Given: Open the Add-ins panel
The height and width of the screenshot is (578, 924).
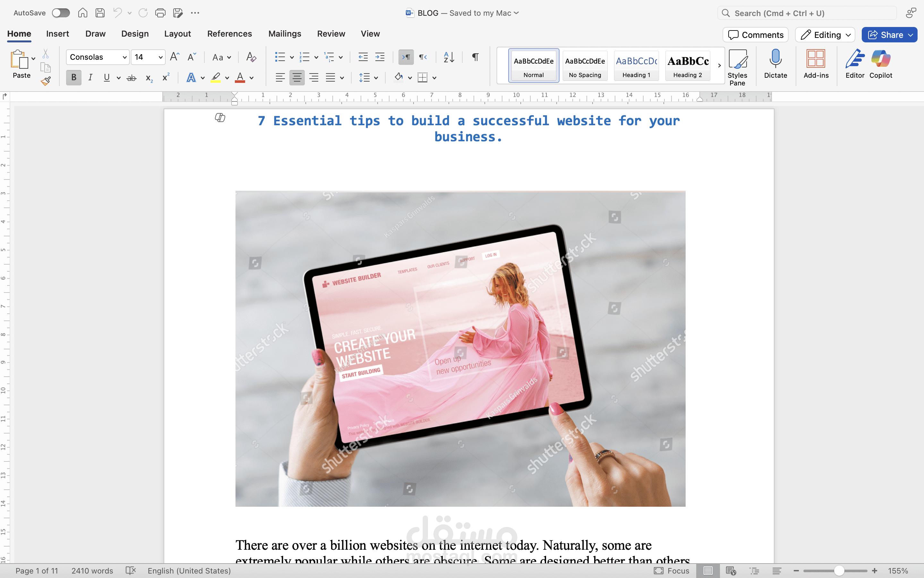Looking at the screenshot, I should [816, 64].
